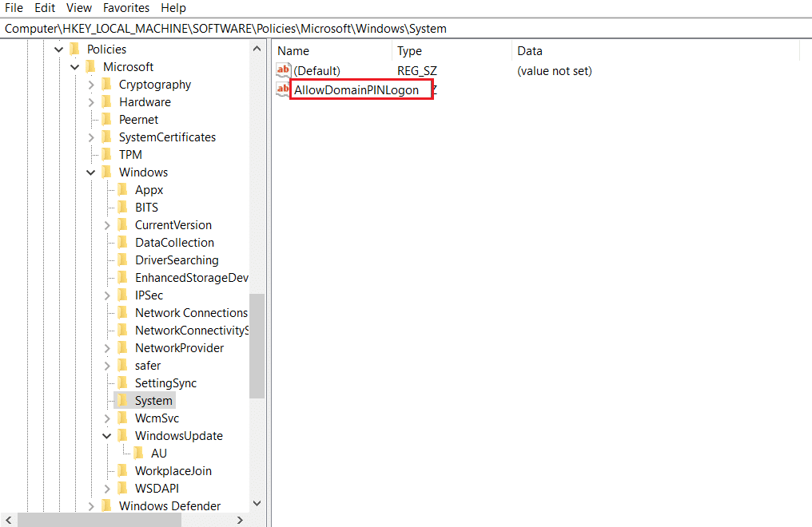Expand the NetworkProvider key

tap(106, 348)
